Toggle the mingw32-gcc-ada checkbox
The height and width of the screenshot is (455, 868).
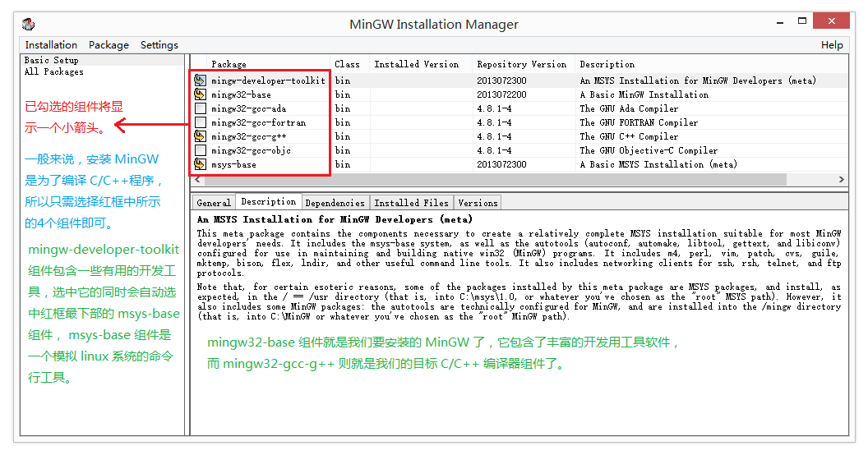click(x=201, y=108)
